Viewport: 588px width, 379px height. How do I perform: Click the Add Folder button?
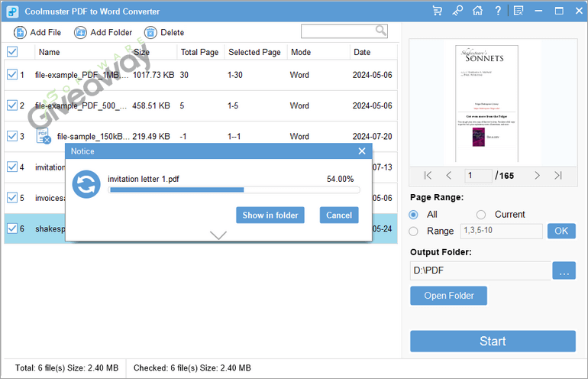[103, 33]
